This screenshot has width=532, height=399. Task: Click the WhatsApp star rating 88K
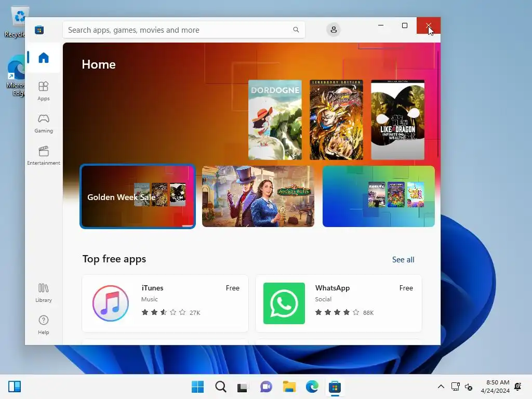[x=344, y=312]
